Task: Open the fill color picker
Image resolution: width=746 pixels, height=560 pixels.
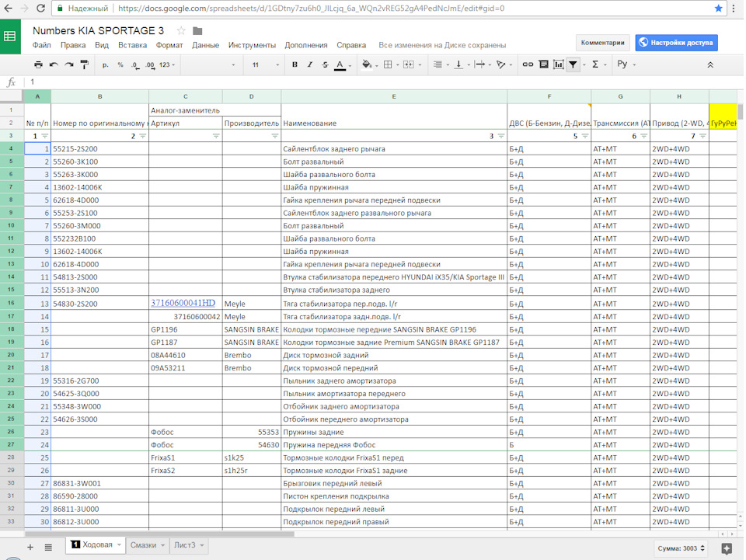Action: pyautogui.click(x=368, y=64)
